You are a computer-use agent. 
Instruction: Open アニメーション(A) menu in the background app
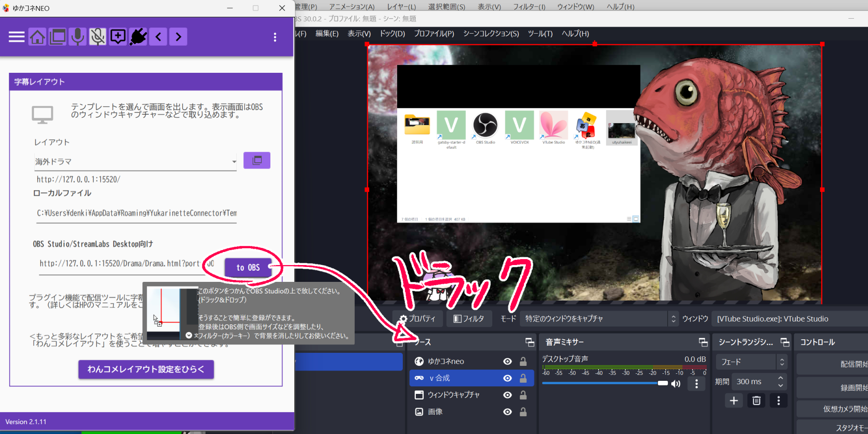(x=352, y=7)
